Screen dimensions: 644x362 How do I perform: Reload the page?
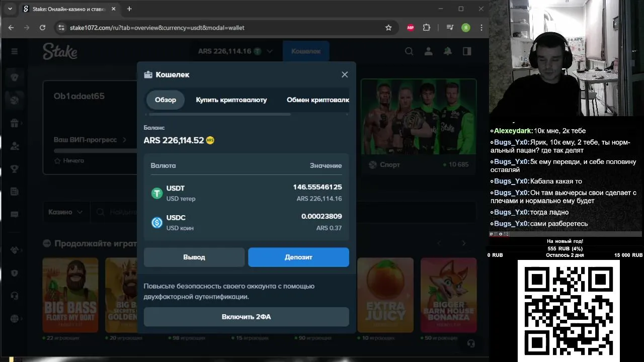click(x=42, y=28)
